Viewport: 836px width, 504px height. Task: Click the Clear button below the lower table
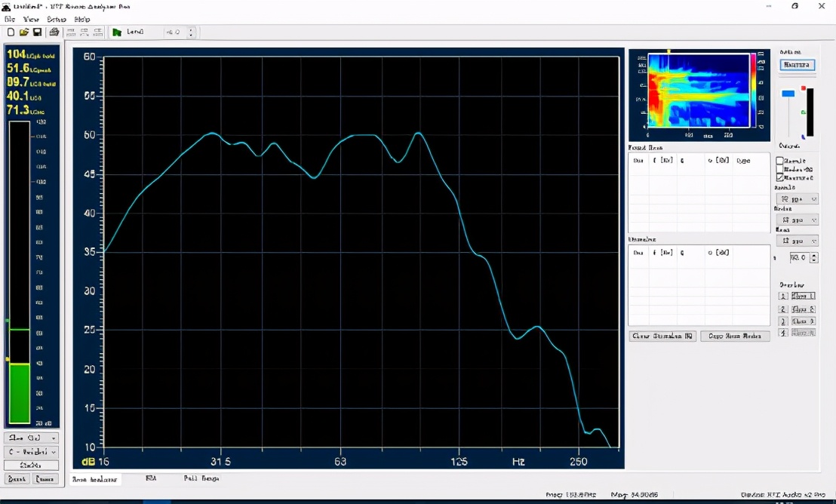[662, 336]
